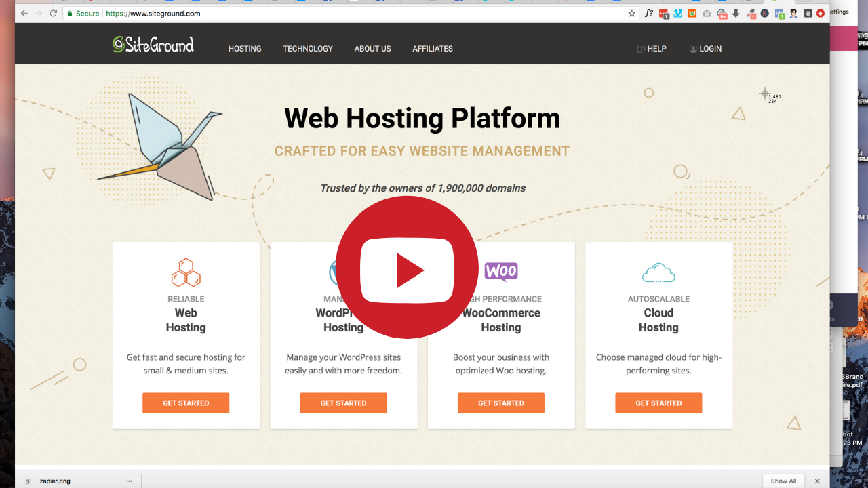Click the question mark Help icon
The image size is (868, 488).
coord(641,49)
